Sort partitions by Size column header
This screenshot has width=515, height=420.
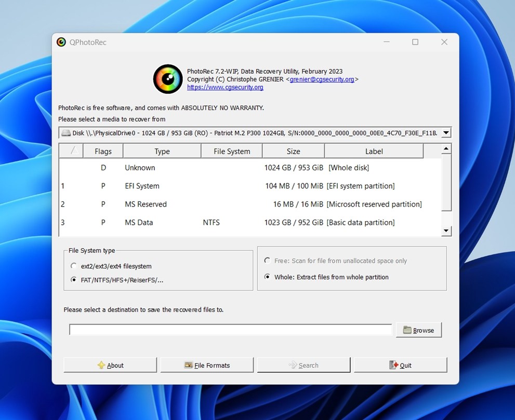293,151
